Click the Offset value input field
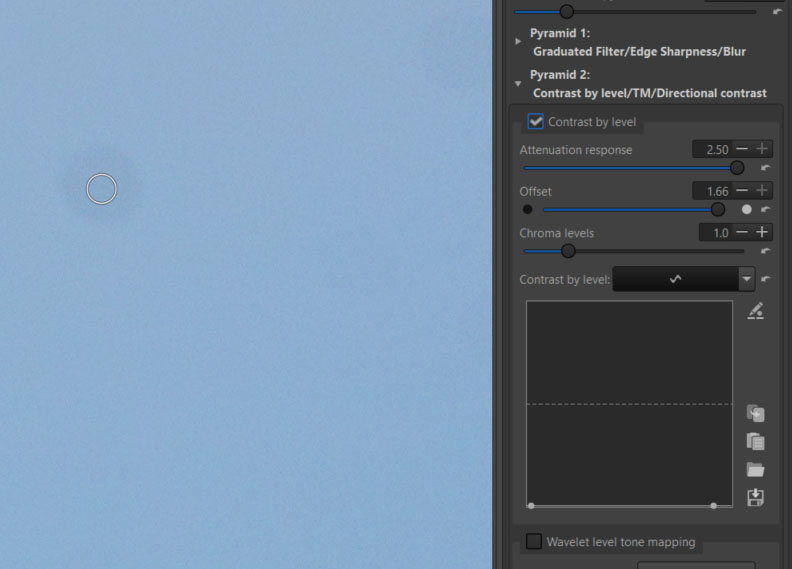Screen dimensions: 792x569 pyautogui.click(x=712, y=191)
